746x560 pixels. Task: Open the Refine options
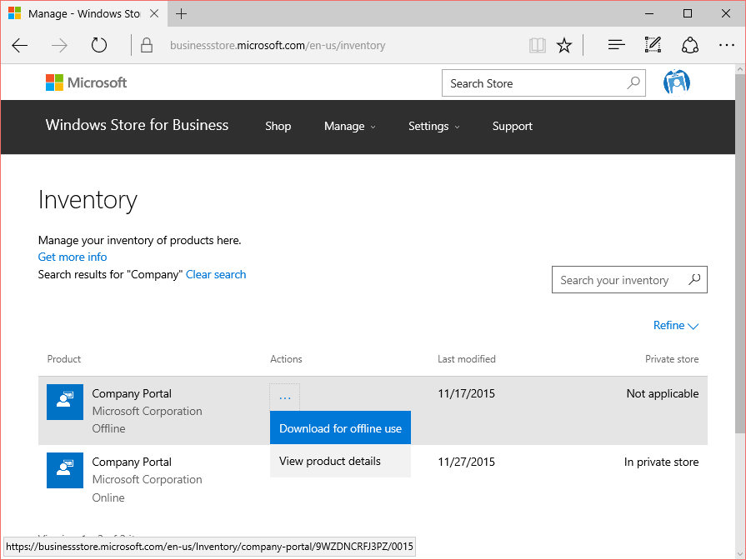click(675, 325)
